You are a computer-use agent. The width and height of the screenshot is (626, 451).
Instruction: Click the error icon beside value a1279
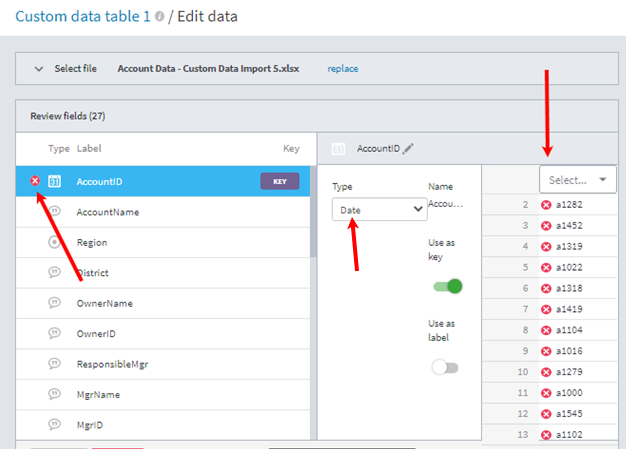(546, 372)
